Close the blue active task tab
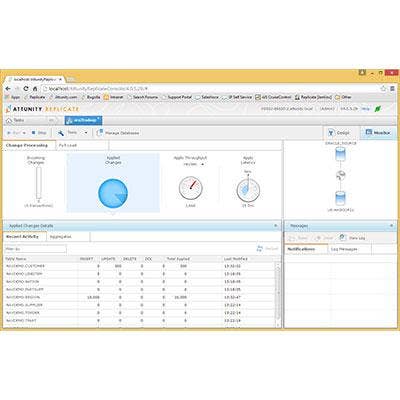 (98, 118)
